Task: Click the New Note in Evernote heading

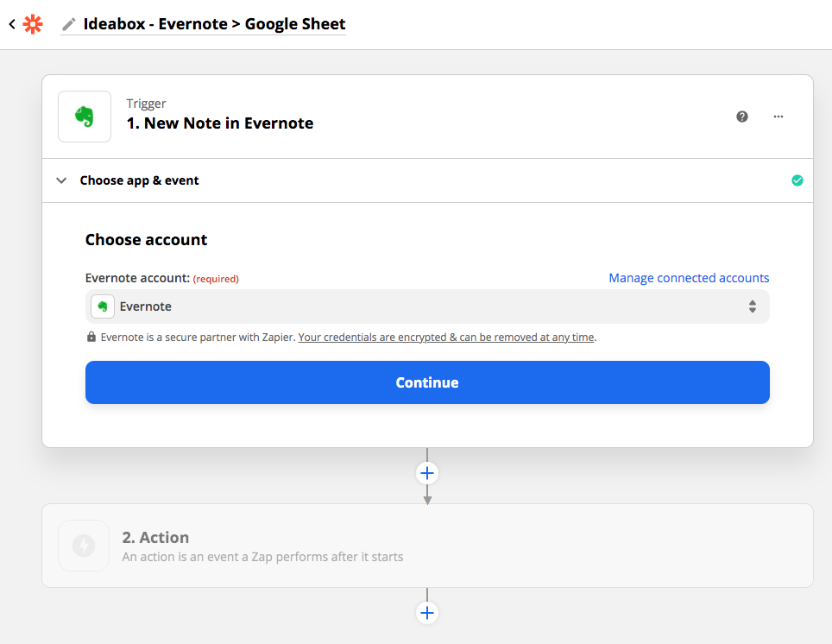Action: (x=220, y=123)
